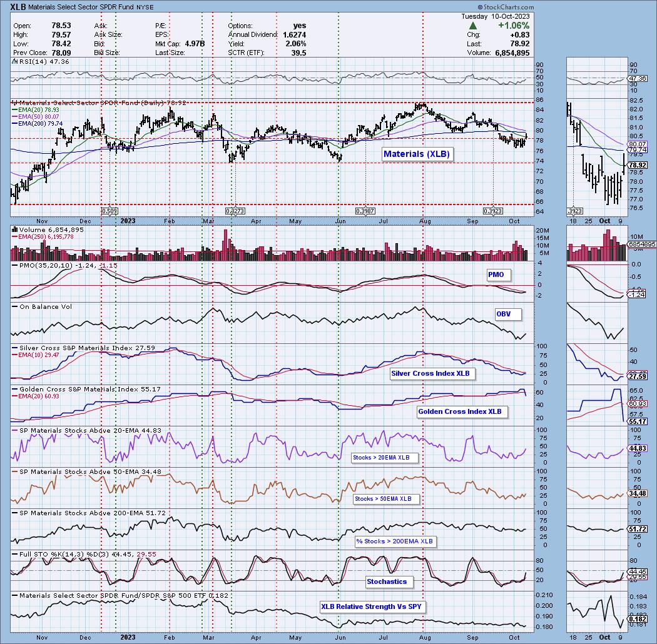The height and width of the screenshot is (644, 657).
Task: Click the Annual Dividend value 1.6274
Action: [295, 35]
